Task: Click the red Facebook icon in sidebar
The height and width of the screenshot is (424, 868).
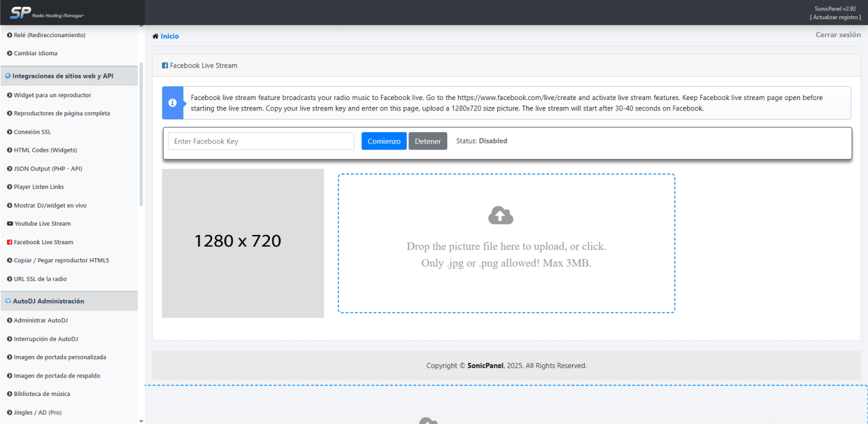Action: tap(9, 243)
